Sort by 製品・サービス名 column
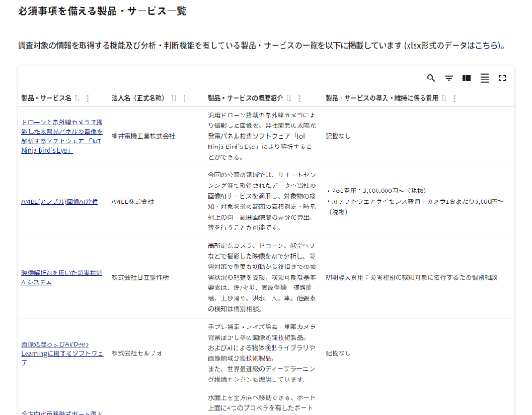Image resolution: width=532 pixels, height=415 pixels. (78, 98)
